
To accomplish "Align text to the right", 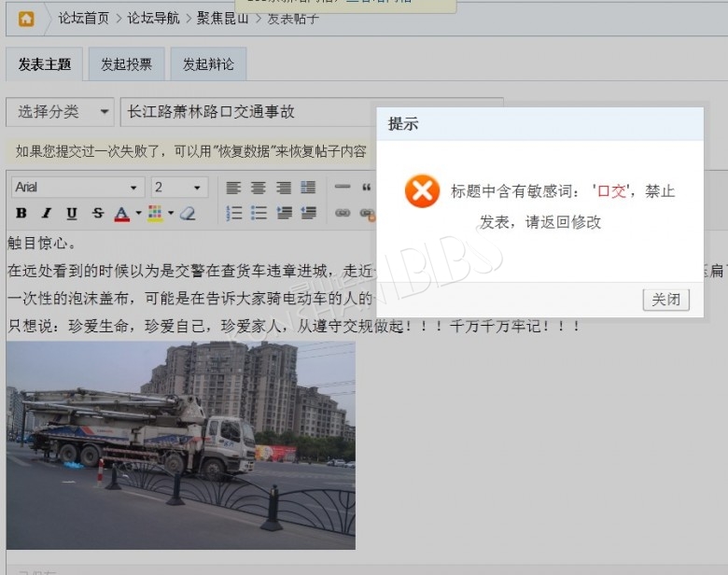I will (x=284, y=188).
